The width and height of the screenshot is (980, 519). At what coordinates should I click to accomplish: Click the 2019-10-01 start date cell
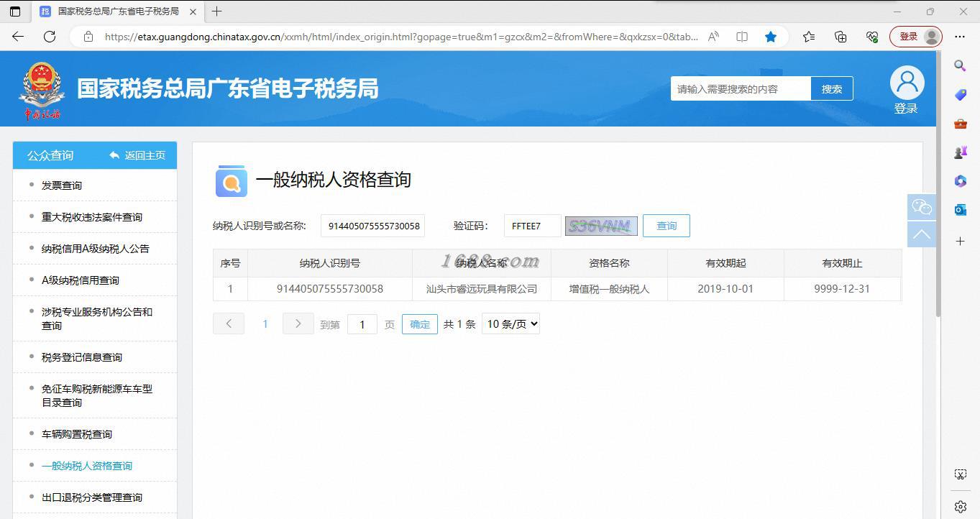[725, 289]
